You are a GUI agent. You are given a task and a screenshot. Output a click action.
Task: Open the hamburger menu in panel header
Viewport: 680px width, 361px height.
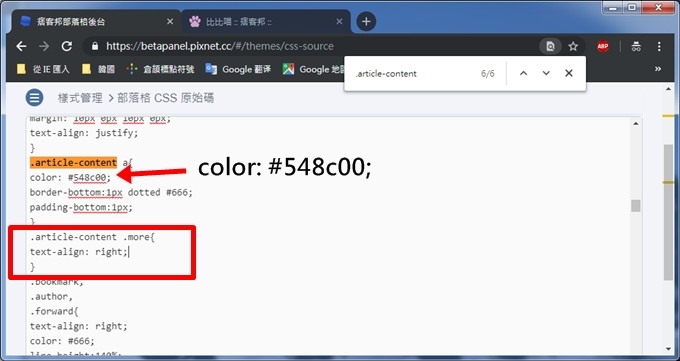tap(34, 98)
